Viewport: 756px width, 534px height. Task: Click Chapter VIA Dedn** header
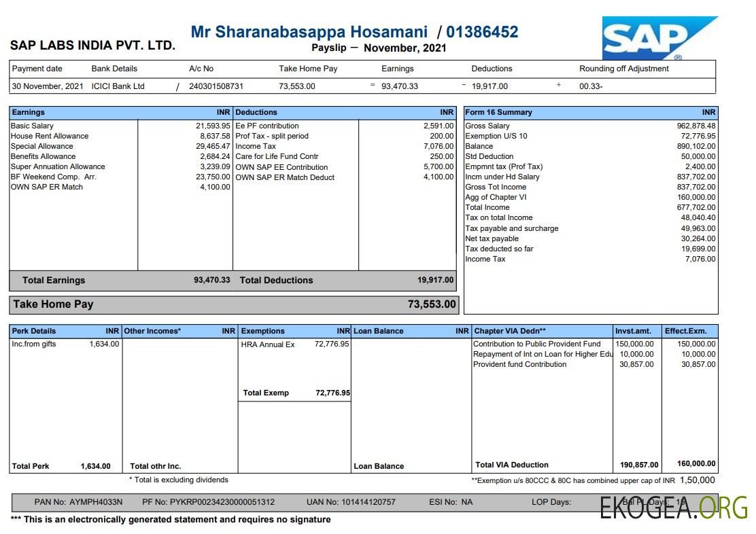coord(510,331)
